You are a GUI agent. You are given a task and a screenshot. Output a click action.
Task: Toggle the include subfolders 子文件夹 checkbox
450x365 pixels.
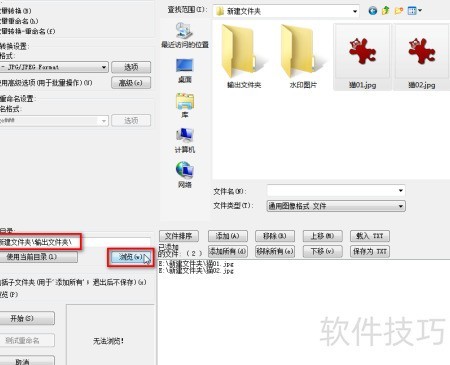(73, 282)
